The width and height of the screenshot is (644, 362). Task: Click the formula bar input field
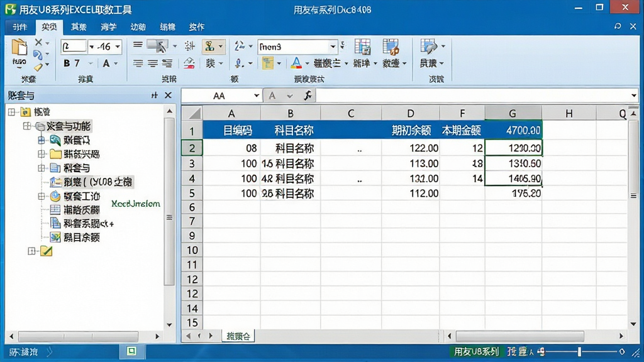pos(473,96)
